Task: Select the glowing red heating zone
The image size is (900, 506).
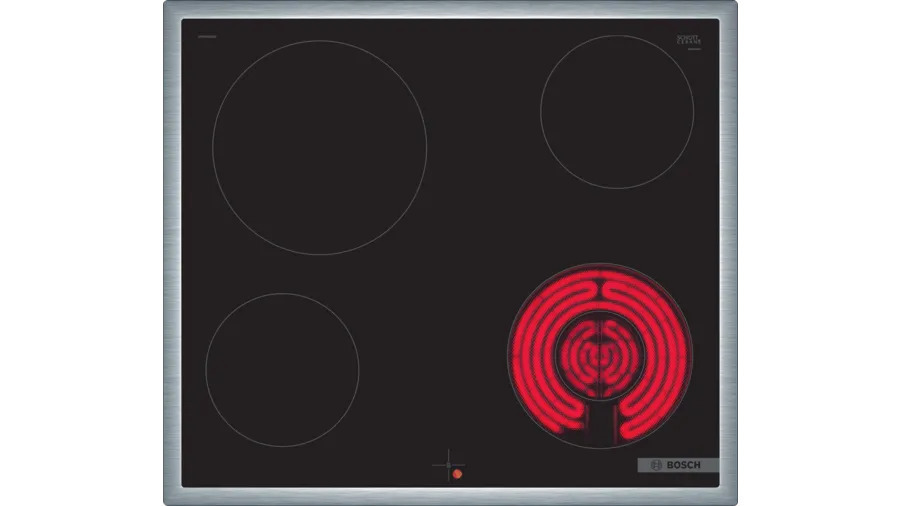Action: click(x=600, y=356)
